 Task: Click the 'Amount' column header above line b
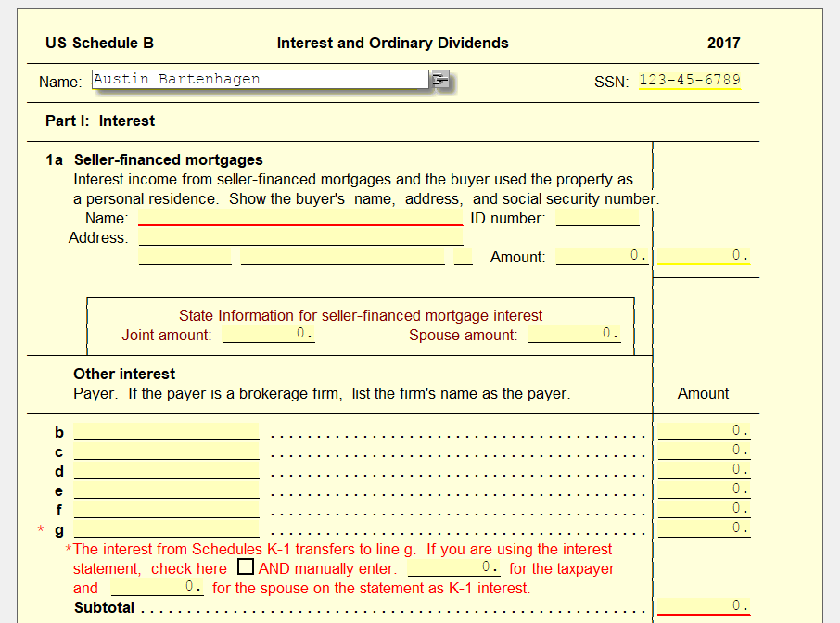pos(704,394)
